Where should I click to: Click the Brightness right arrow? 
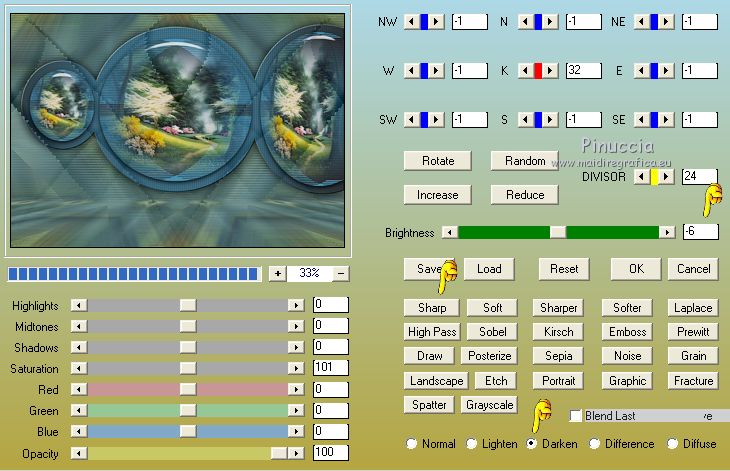pos(667,232)
